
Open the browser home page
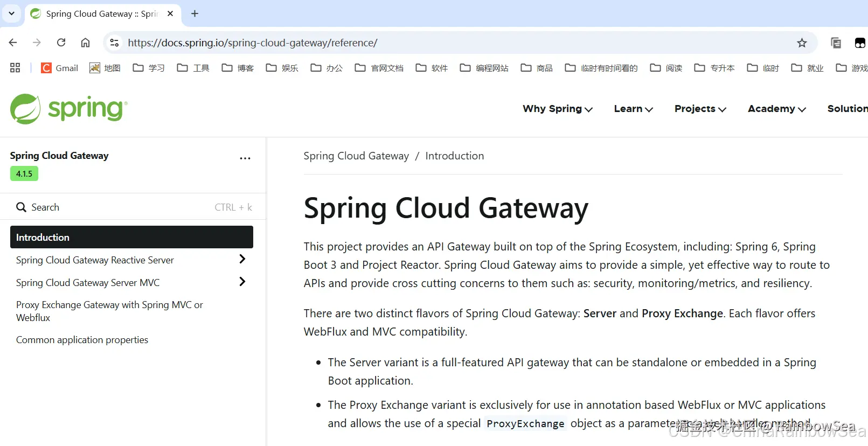pos(85,43)
